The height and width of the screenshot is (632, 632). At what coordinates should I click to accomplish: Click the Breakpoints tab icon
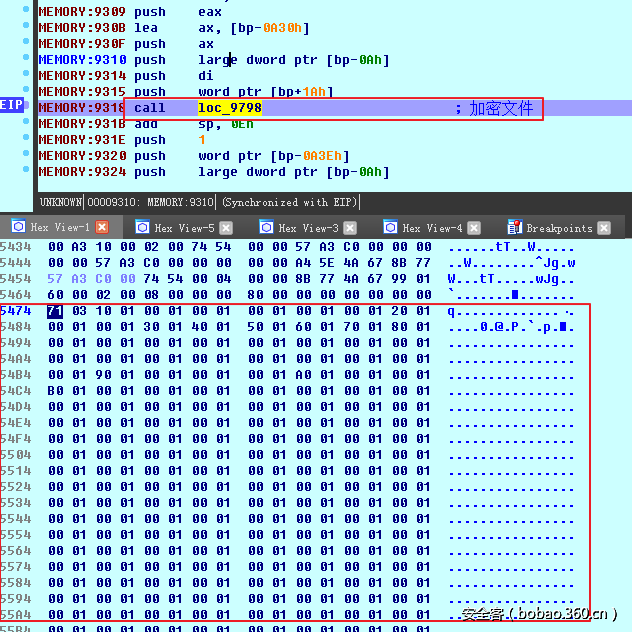514,228
